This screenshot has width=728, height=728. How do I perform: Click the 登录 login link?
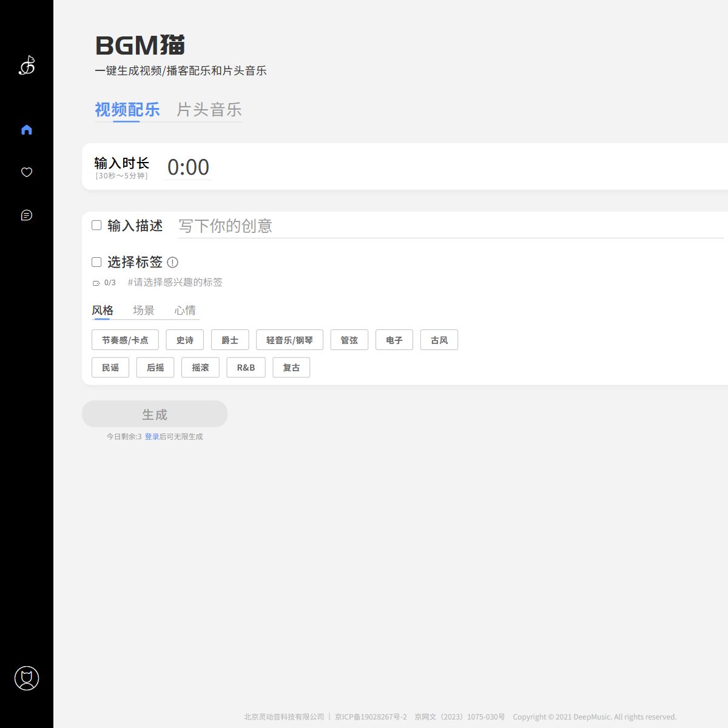152,437
